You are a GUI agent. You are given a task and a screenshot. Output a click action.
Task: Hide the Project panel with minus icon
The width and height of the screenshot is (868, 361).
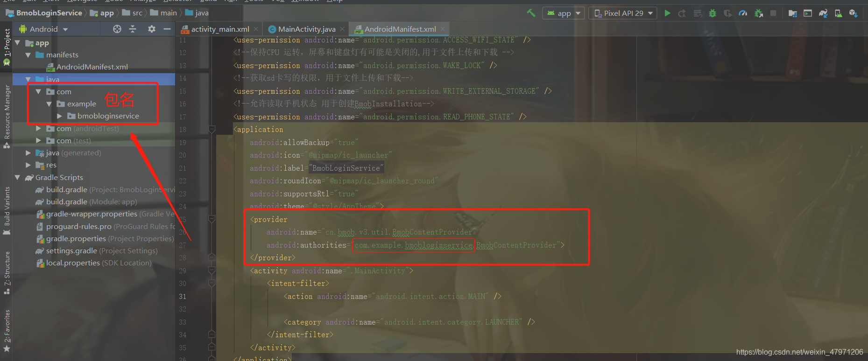[x=167, y=29]
